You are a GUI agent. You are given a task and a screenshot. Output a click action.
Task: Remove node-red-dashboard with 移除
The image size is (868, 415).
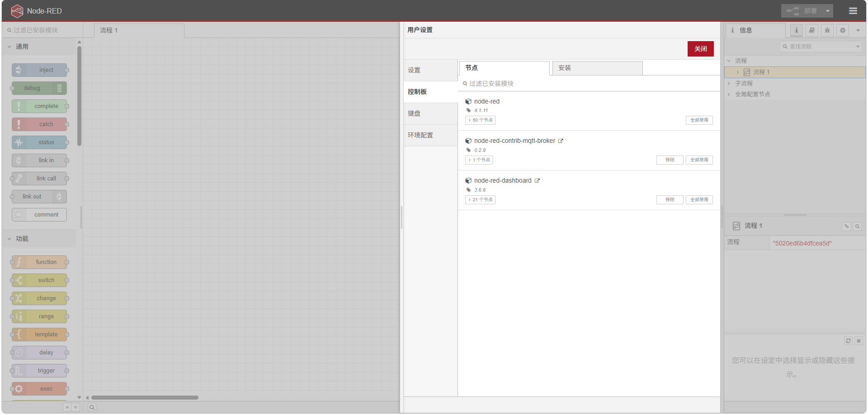pos(670,200)
